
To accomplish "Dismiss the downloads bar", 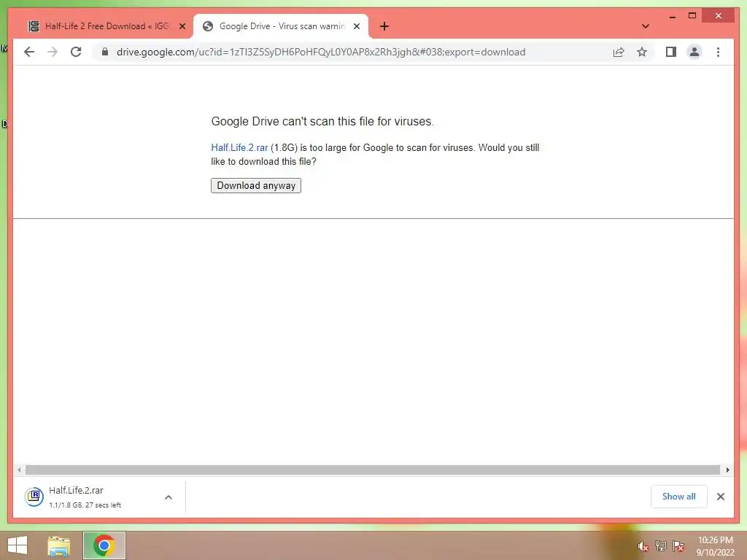I will tap(720, 497).
